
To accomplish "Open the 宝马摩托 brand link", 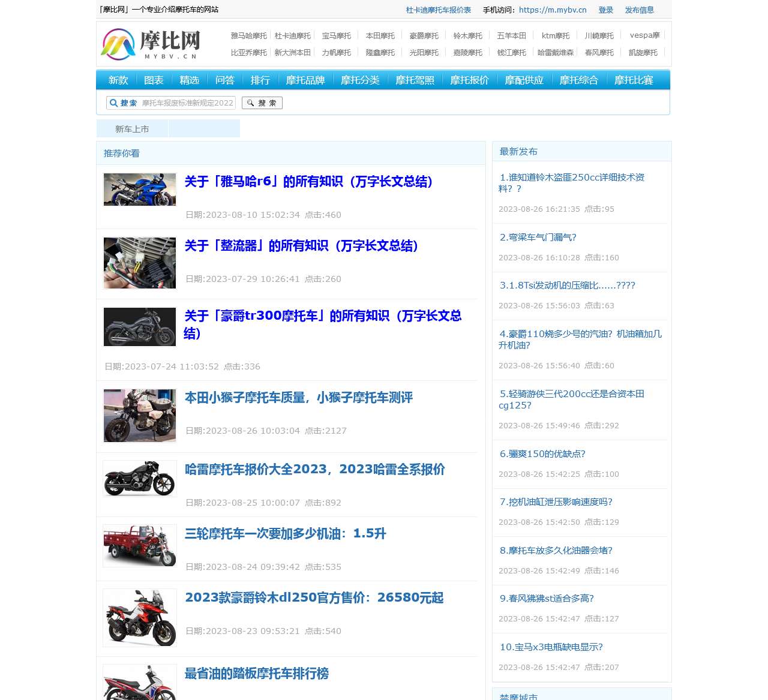I will (337, 36).
